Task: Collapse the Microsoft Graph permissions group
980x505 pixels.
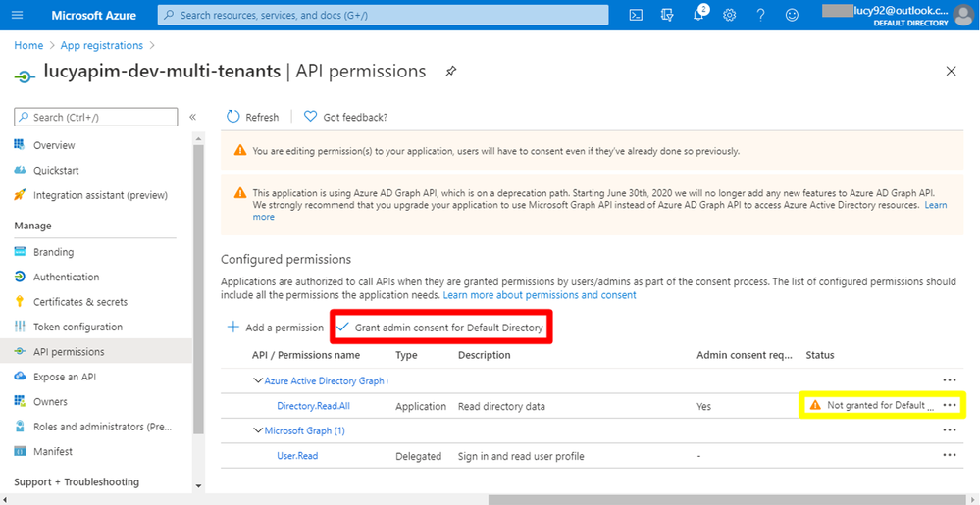Action: (258, 430)
